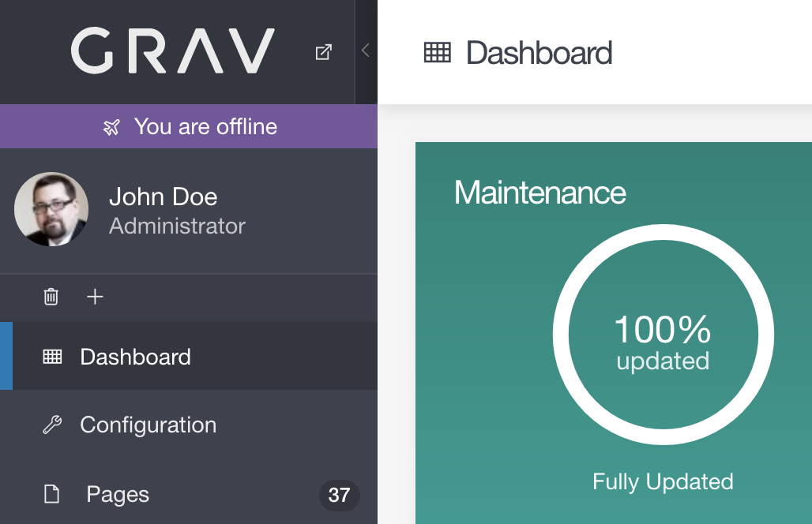The width and height of the screenshot is (812, 524).
Task: Click the "You are offline" banner text
Action: 205,127
